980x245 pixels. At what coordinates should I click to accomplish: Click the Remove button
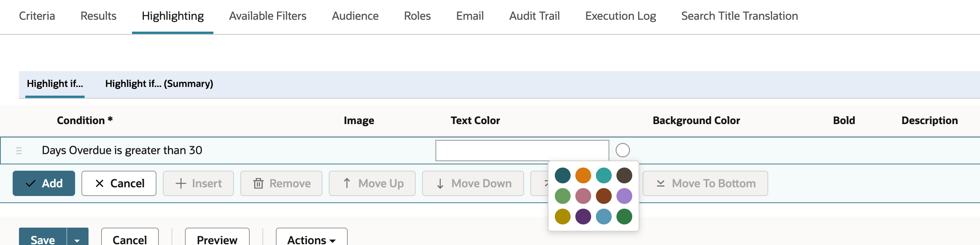281,183
